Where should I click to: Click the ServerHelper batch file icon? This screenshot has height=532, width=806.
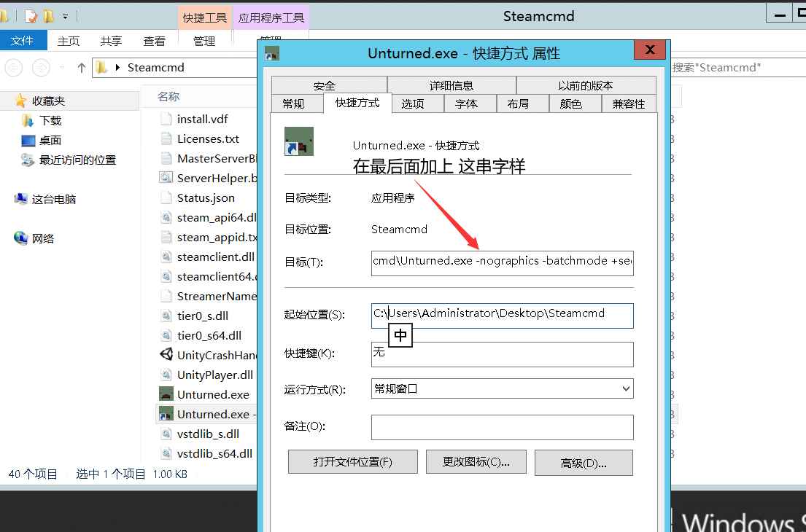pyautogui.click(x=166, y=178)
